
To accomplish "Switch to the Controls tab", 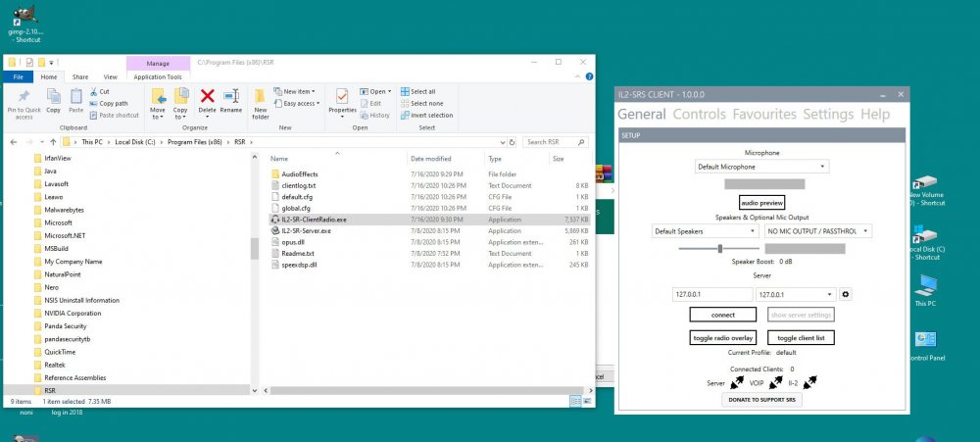I will click(x=699, y=115).
